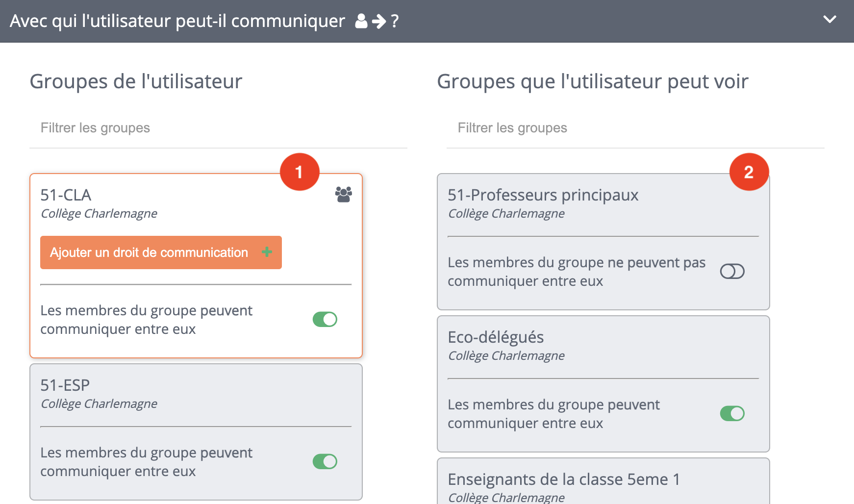Click the red badge numbered 2
This screenshot has width=854, height=504.
[749, 172]
